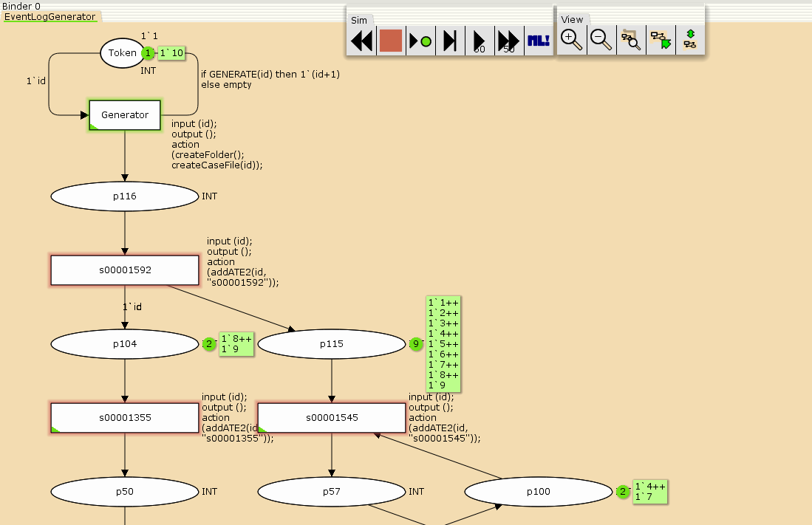The height and width of the screenshot is (525, 812).
Task: Select transition s00001592
Action: [x=125, y=270]
